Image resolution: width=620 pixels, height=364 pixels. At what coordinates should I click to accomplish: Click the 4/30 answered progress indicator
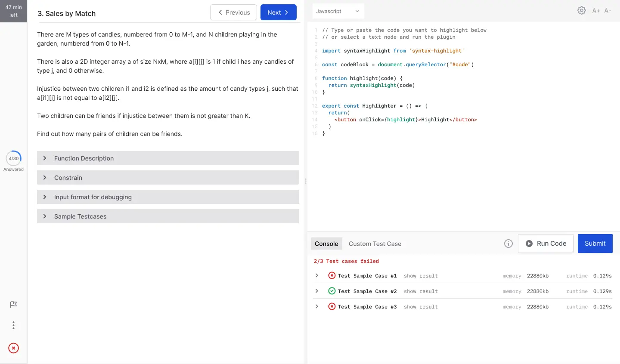pyautogui.click(x=14, y=158)
